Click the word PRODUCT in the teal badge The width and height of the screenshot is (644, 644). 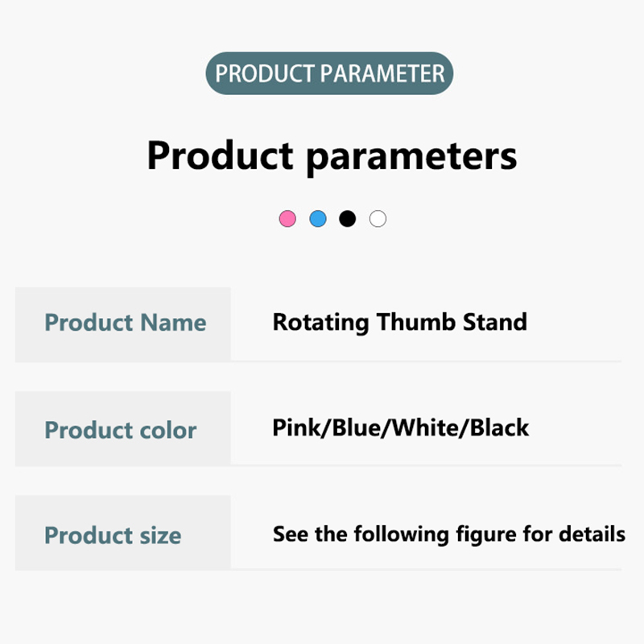[265, 74]
